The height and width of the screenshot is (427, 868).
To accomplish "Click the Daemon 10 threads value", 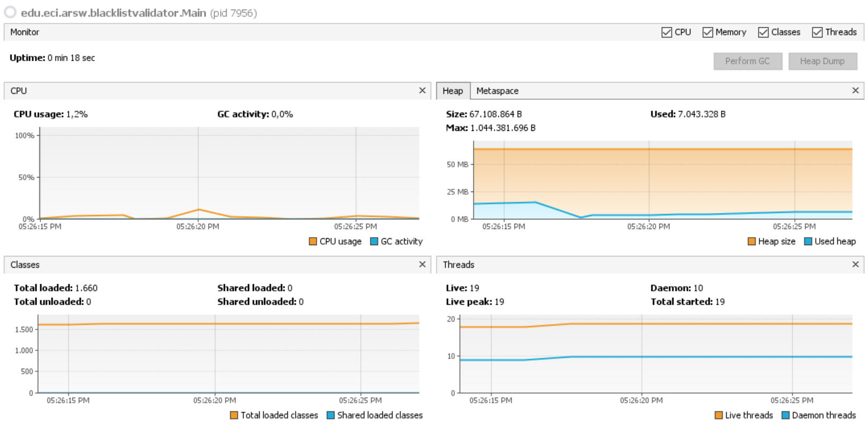I will 698,288.
